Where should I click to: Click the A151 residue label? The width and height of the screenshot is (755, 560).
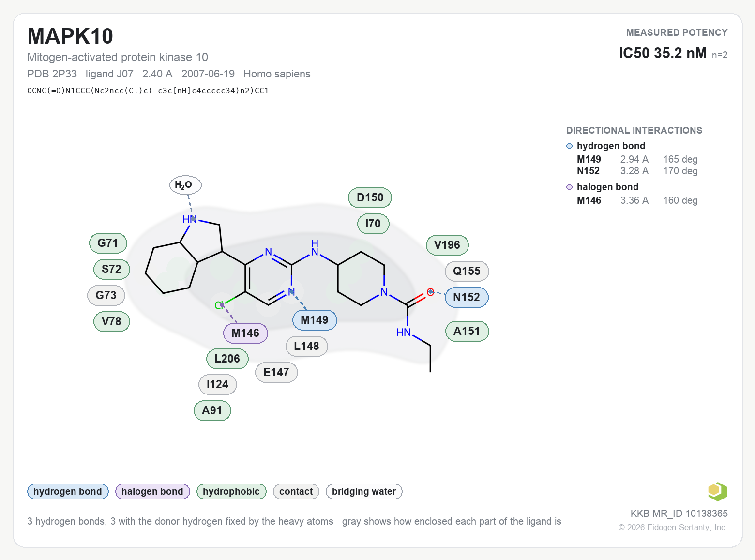coord(467,331)
